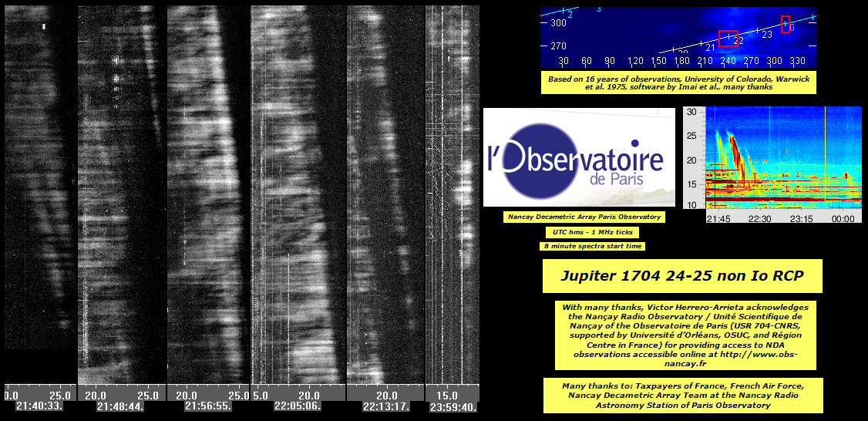
Task: Click the 21:48:44 spectrum timestamp label
Action: coord(120,406)
